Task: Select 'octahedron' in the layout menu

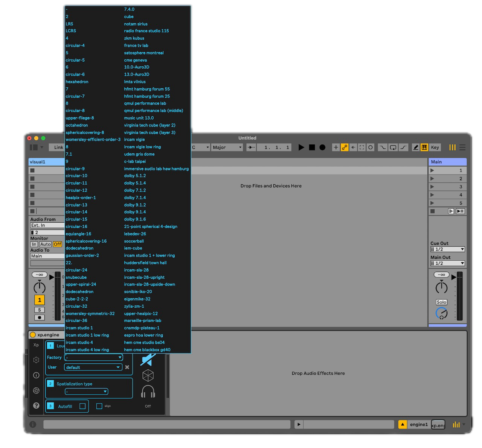Action: pyautogui.click(x=77, y=125)
